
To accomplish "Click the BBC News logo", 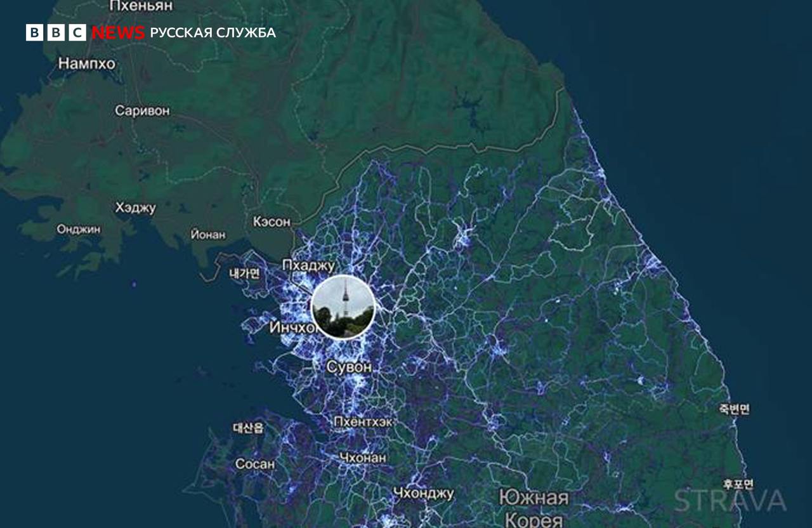I will tap(86, 32).
